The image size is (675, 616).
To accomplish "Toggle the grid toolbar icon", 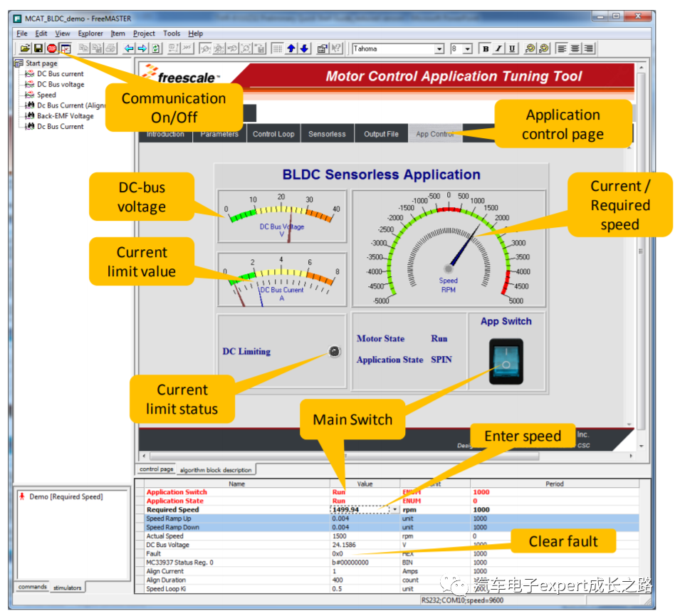I will (x=277, y=48).
